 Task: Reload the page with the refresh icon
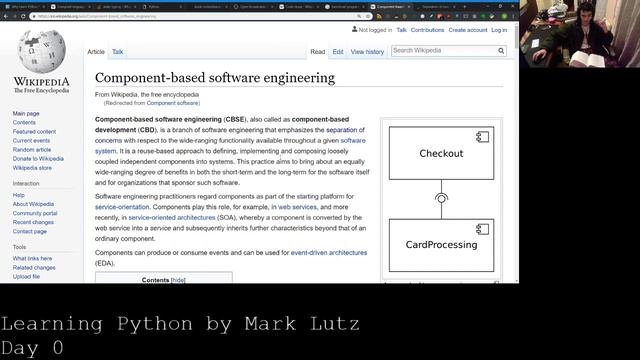pos(23,16)
